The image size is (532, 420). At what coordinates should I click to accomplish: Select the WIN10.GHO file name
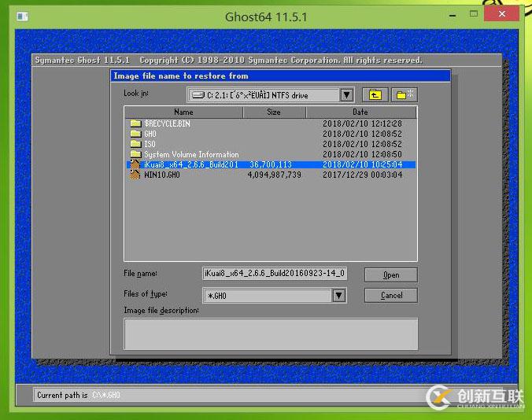pos(162,175)
